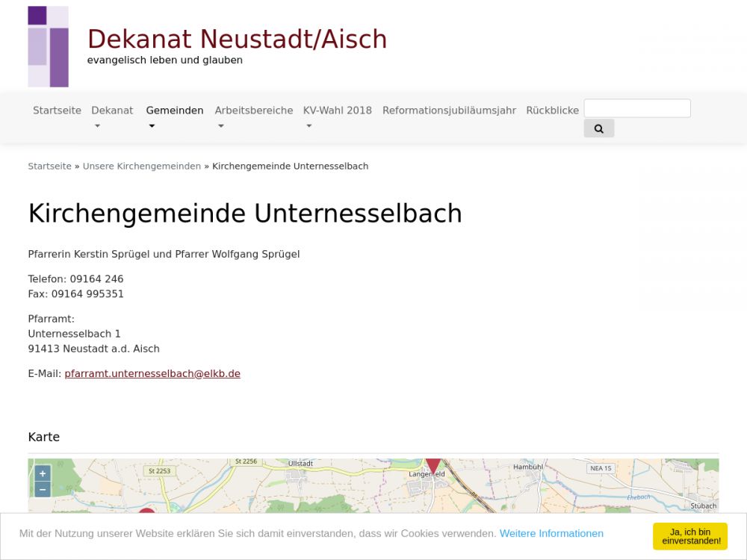Follow 'Unsere Kirchengemeinden' breadcrumb link
The height and width of the screenshot is (560, 747).
coord(141,166)
